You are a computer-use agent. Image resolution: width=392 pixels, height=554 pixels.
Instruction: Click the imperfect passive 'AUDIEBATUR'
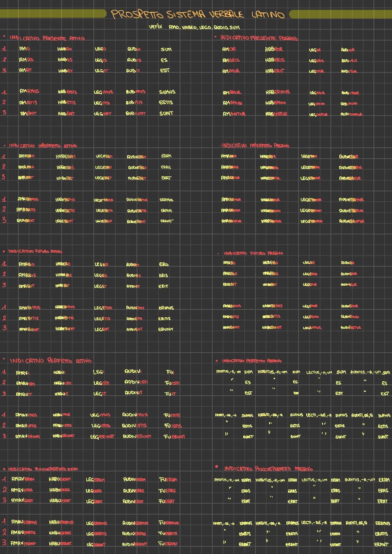(350, 178)
